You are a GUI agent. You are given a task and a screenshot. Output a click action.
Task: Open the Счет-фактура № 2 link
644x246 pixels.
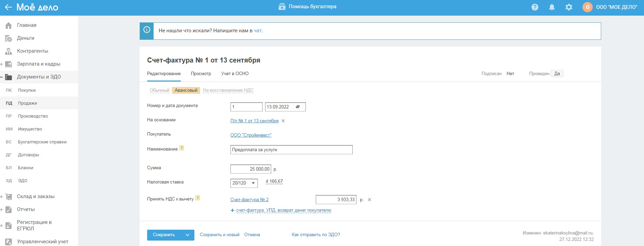coord(249,200)
